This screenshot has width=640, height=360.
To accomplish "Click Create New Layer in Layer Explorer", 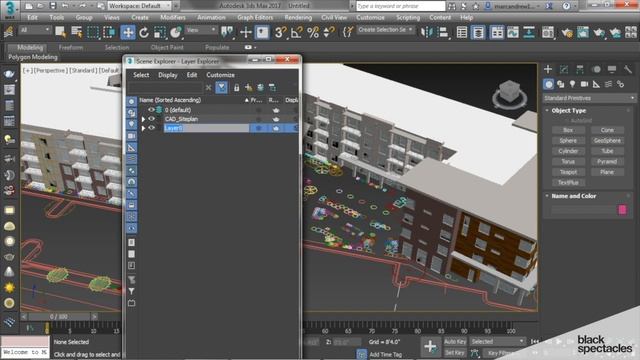I will [248, 87].
